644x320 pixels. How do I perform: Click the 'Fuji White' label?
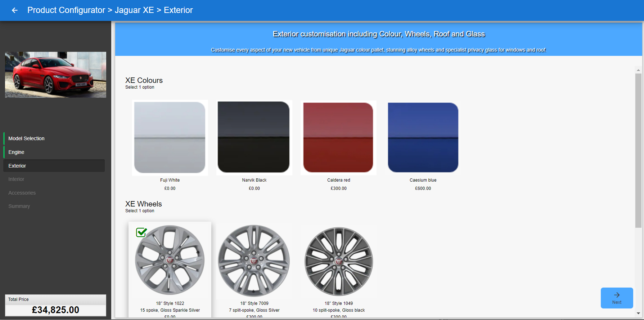point(170,180)
